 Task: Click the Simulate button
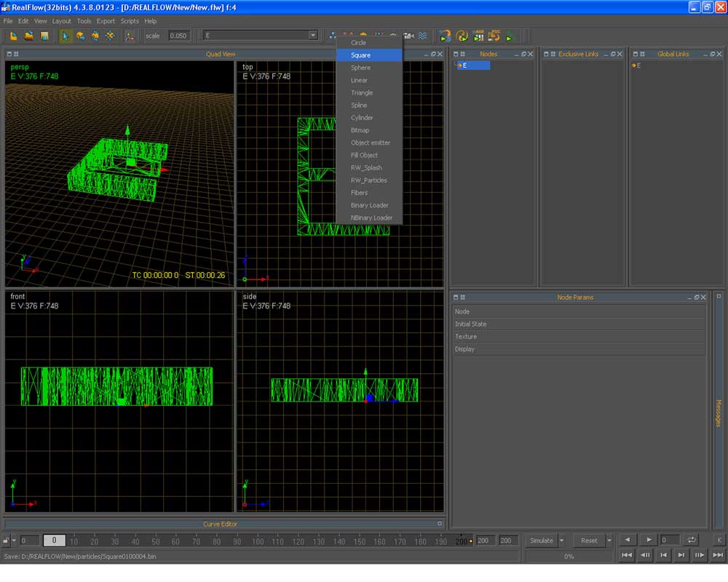click(541, 541)
